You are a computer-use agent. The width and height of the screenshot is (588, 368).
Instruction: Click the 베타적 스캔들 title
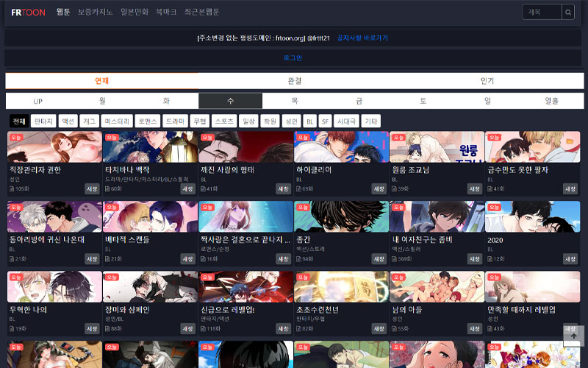point(127,240)
